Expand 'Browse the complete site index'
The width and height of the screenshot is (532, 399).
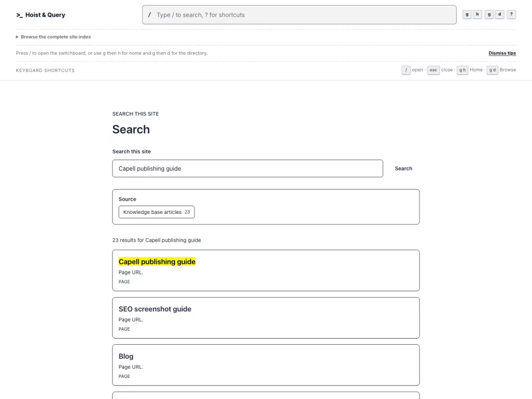tap(53, 37)
